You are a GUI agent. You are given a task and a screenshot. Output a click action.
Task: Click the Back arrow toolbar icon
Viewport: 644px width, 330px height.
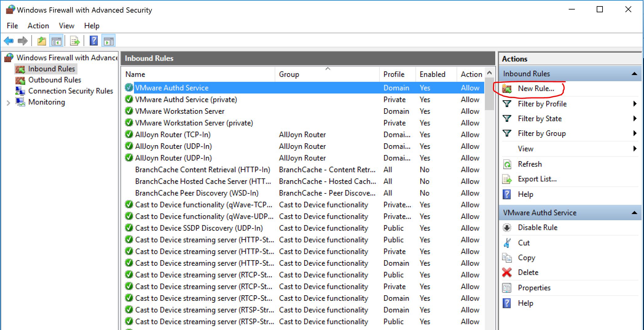pyautogui.click(x=9, y=41)
